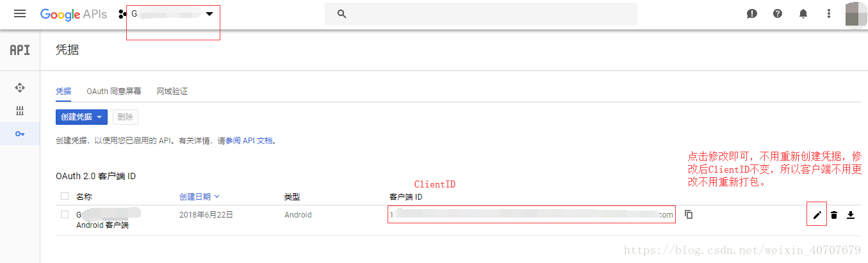Open the help question mark icon
Image resolution: width=868 pixels, height=263 pixels.
click(778, 13)
